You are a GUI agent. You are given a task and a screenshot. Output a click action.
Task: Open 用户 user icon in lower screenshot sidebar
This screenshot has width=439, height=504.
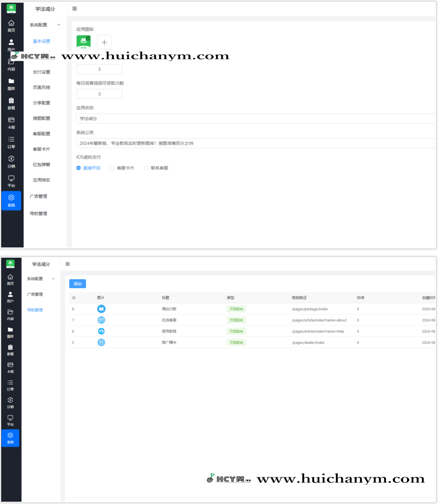(10, 294)
